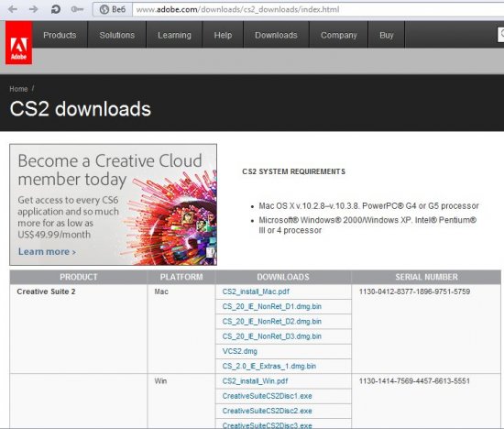Click the browser forward arrow
504x429 pixels.
click(x=33, y=9)
